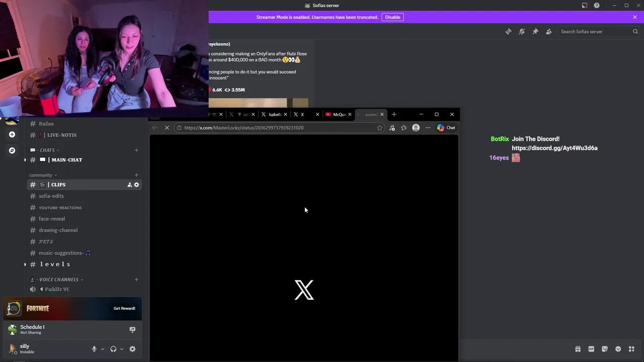644x362 pixels.
Task: Open pinned messages pin icon
Action: (535, 31)
